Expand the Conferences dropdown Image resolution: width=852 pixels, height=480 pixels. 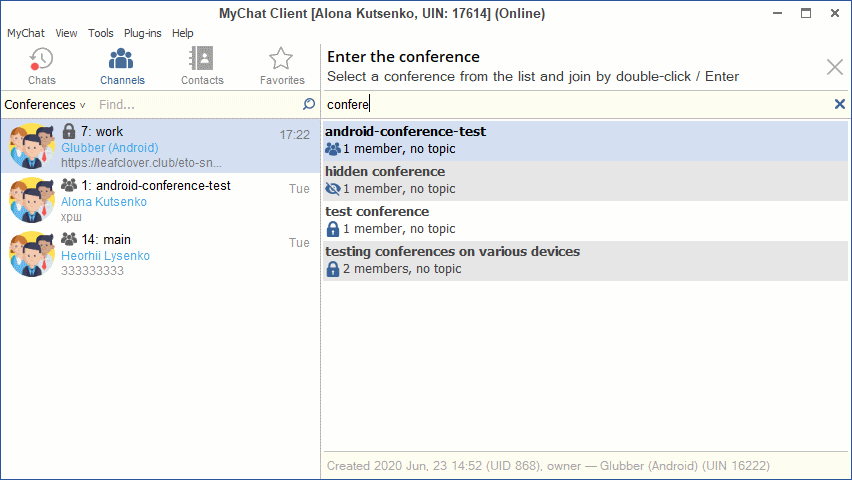[x=45, y=104]
